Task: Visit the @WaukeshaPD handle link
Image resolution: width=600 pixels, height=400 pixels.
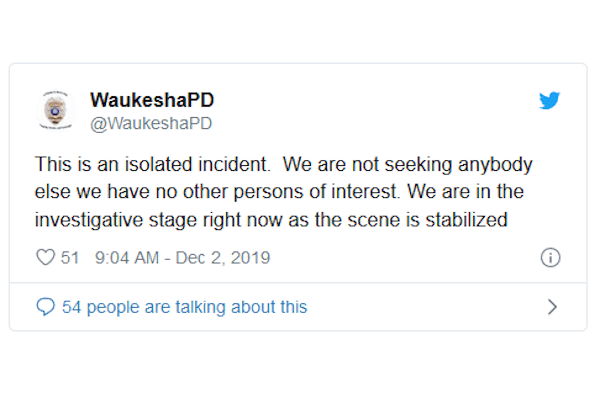Action: click(151, 123)
